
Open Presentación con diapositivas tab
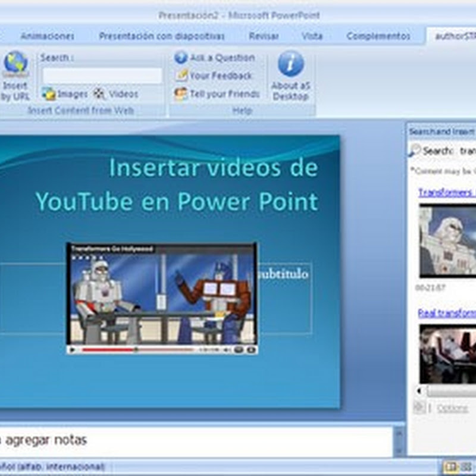[161, 36]
